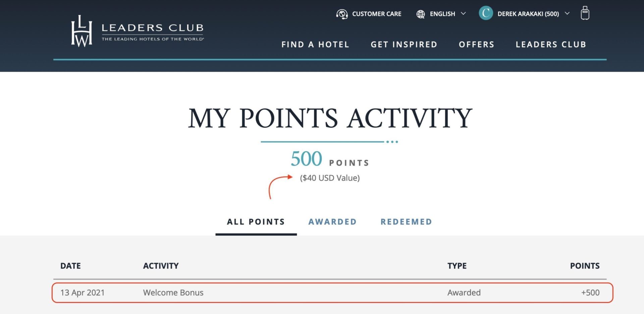Expand the English language dropdown arrow

point(463,13)
